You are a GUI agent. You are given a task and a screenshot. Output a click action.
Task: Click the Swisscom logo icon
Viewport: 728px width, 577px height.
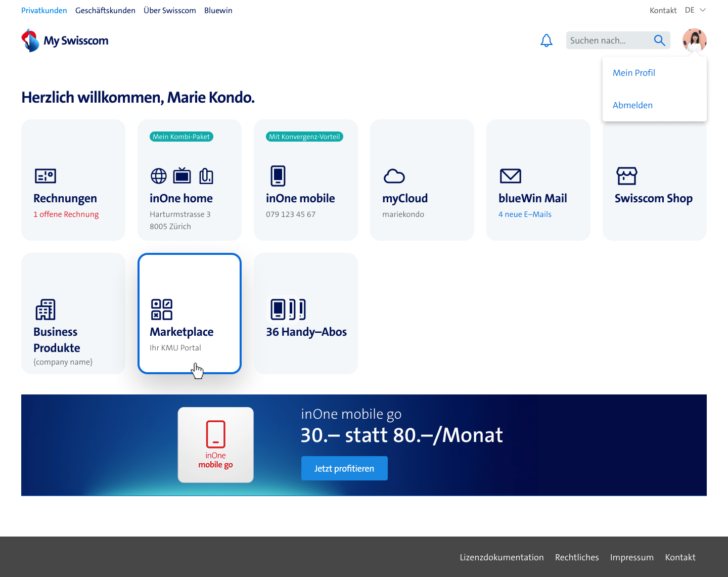point(30,40)
